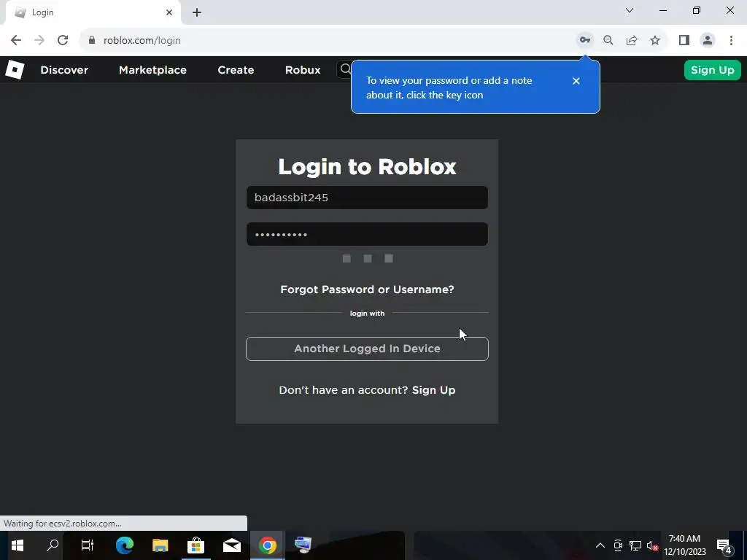
Task: Open the Create menu item
Action: click(x=236, y=70)
